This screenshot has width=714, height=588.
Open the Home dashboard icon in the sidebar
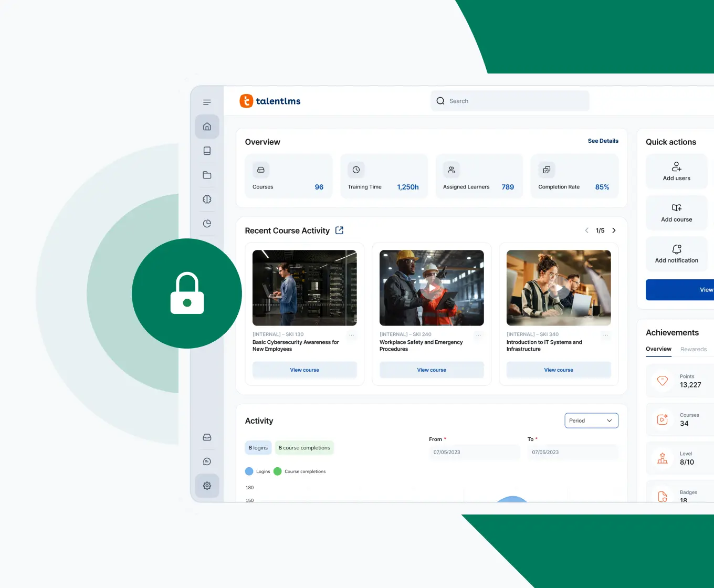point(207,127)
